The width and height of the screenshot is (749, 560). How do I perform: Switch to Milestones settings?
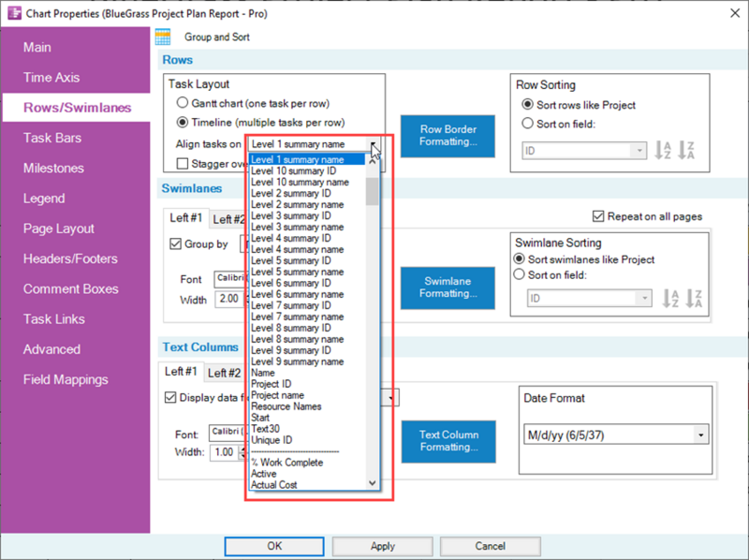tap(53, 169)
